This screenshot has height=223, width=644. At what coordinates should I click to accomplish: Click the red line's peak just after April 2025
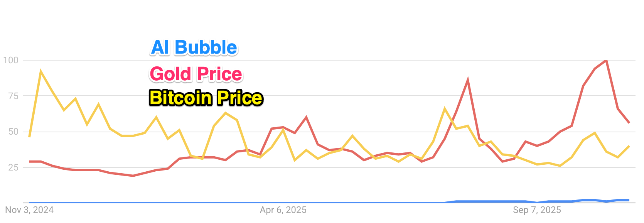point(306,117)
